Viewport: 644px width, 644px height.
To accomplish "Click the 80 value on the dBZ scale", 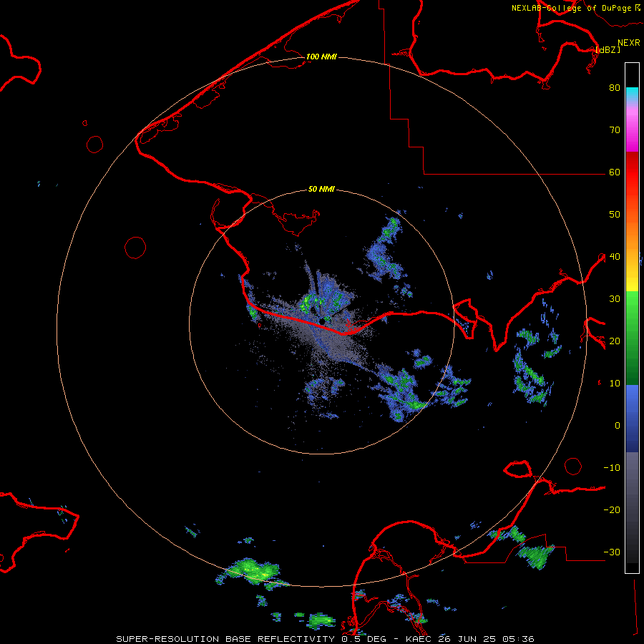I will click(615, 87).
